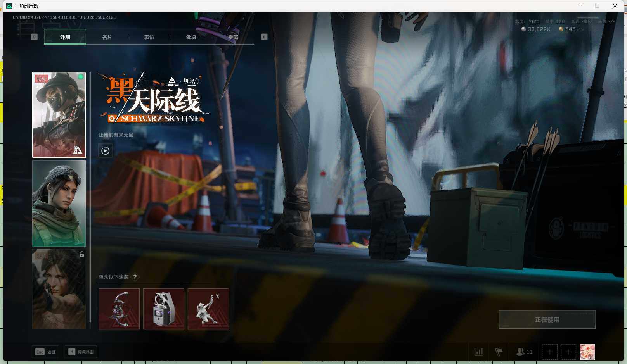Viewport: 627px width, 364px height.
Task: Close the 三角洲行动 window
Action: pos(615,6)
